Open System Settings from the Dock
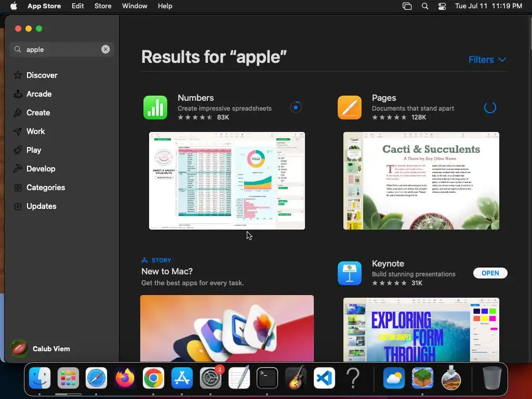Screen dimensions: 532x399 [210, 378]
